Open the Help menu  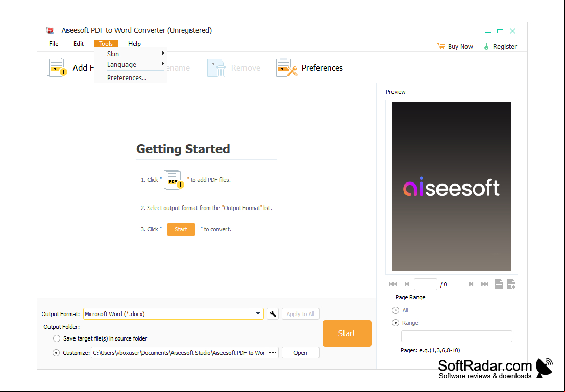[x=134, y=43]
